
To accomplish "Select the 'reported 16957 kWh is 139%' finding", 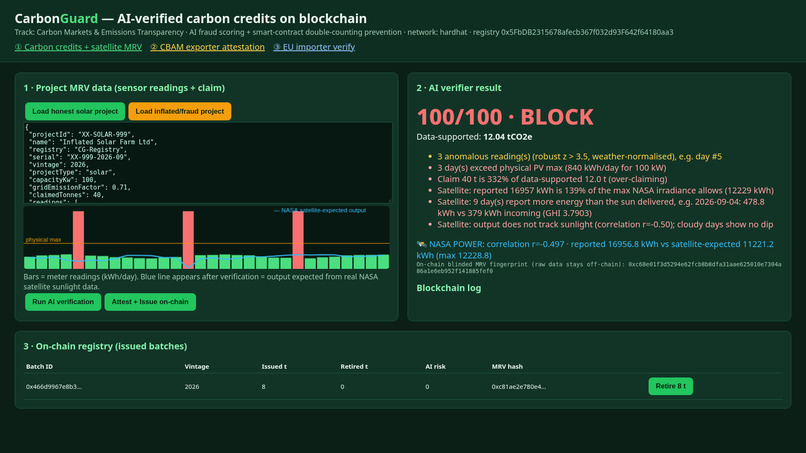I will point(606,190).
